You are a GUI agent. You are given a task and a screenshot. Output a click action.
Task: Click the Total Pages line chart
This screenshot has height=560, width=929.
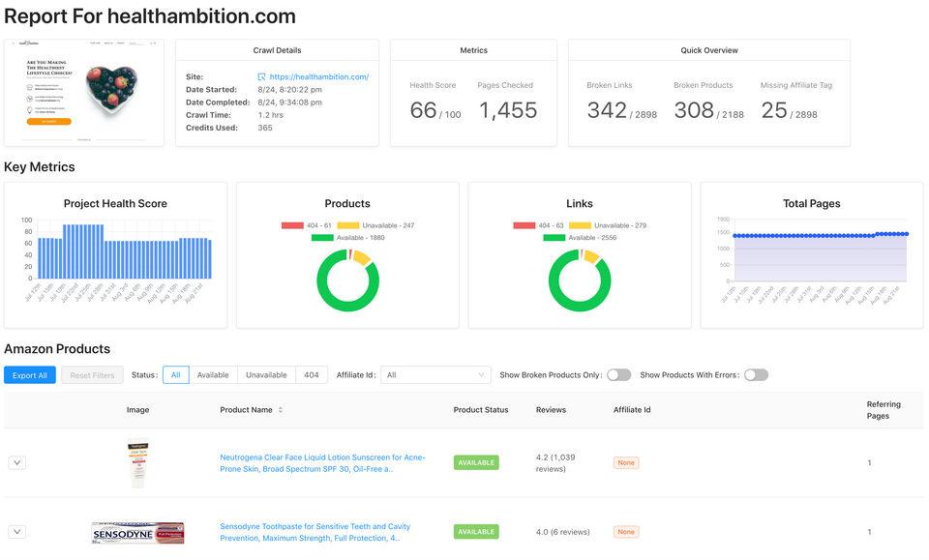(x=812, y=259)
